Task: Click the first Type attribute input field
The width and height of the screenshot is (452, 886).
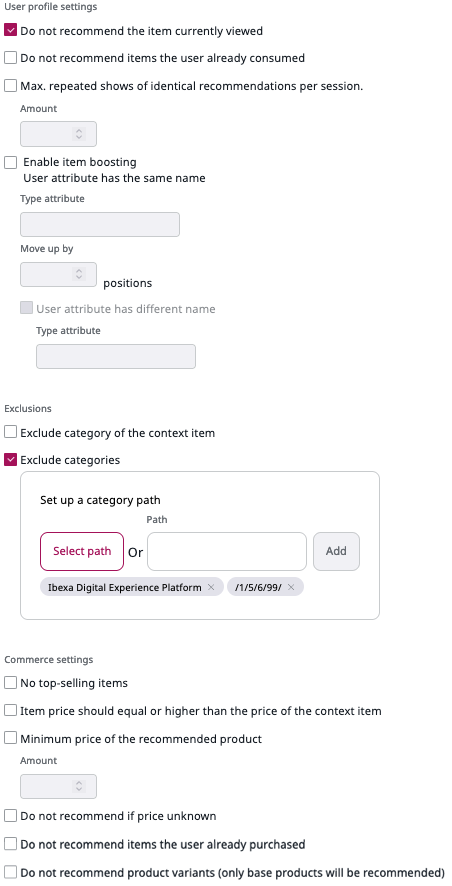Action: coord(100,224)
